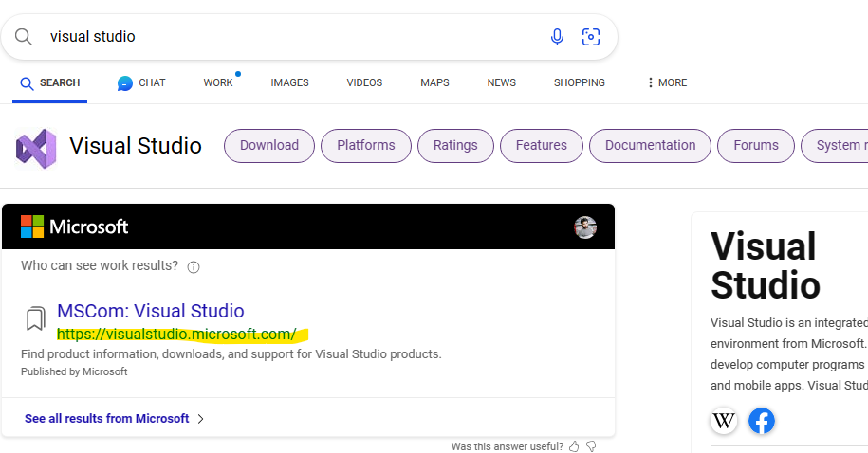Open the Wikipedia icon link
Image resolution: width=868 pixels, height=453 pixels.
pos(724,422)
